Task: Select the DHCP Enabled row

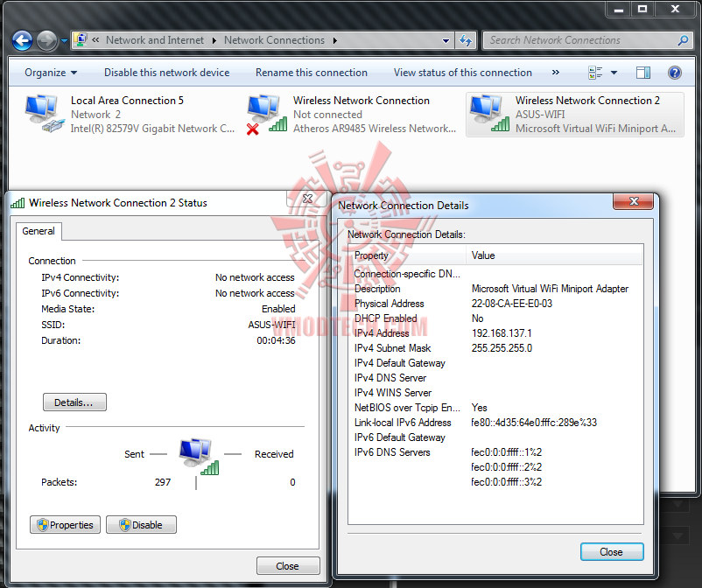Action: click(495, 318)
